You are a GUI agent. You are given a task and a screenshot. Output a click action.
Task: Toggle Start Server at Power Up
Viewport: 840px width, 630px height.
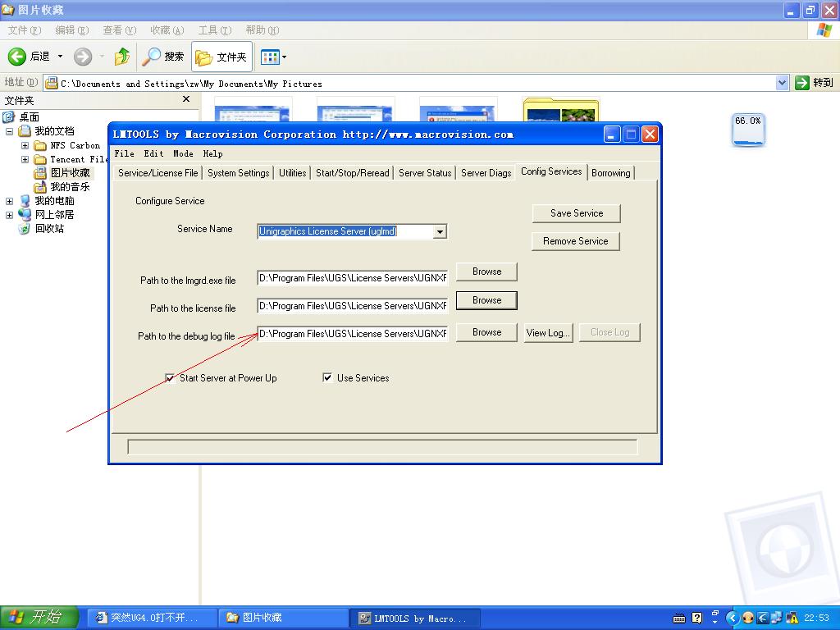point(170,377)
